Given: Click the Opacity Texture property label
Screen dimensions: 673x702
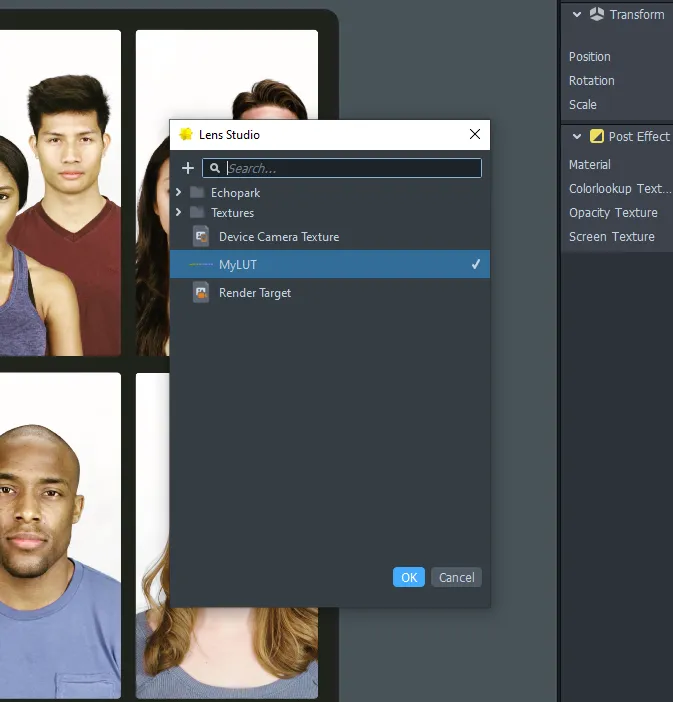Looking at the screenshot, I should pos(613,213).
